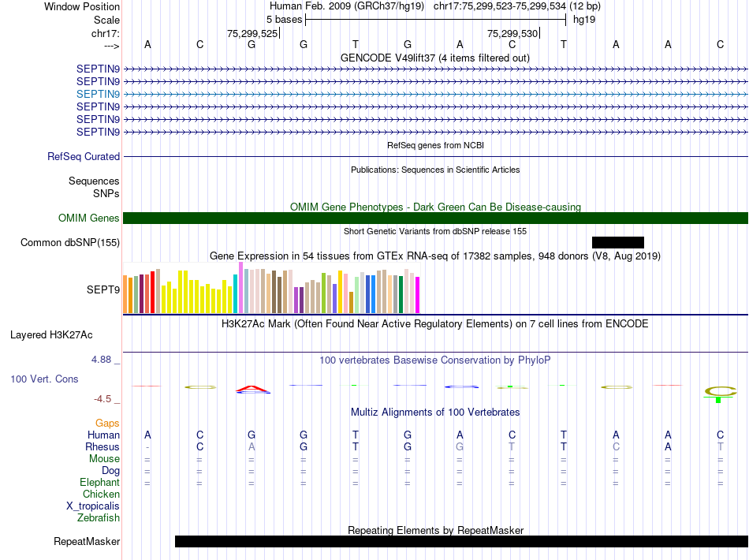
Task: Open 'Short Genetic Variants from dbSNP release 155'
Action: pyautogui.click(x=435, y=231)
